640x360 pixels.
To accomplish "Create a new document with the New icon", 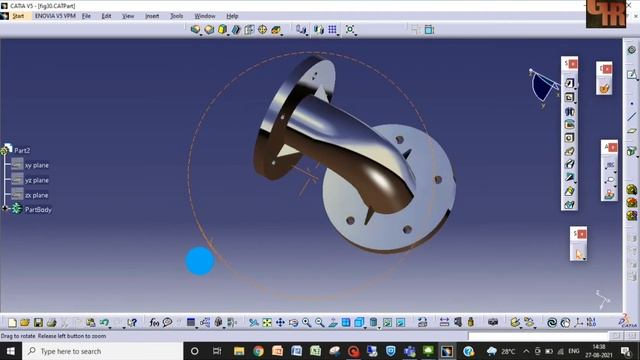I will pos(12,323).
